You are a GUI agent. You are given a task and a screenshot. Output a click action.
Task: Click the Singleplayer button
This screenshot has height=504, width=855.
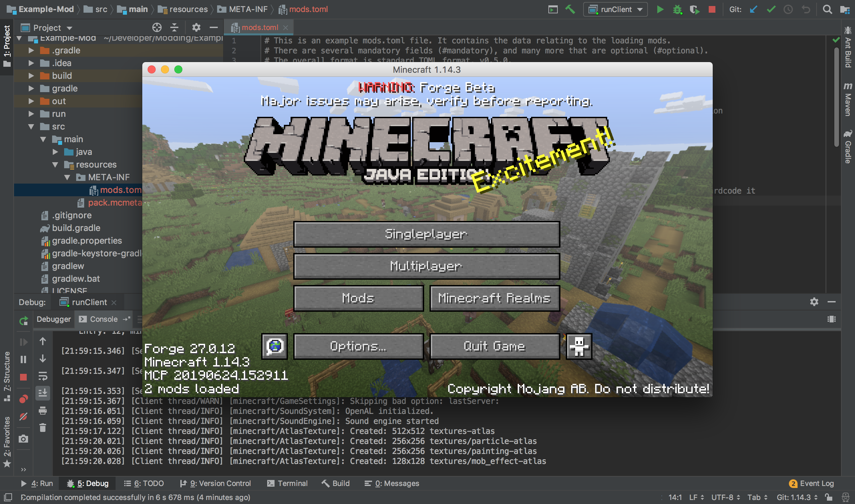pyautogui.click(x=426, y=234)
